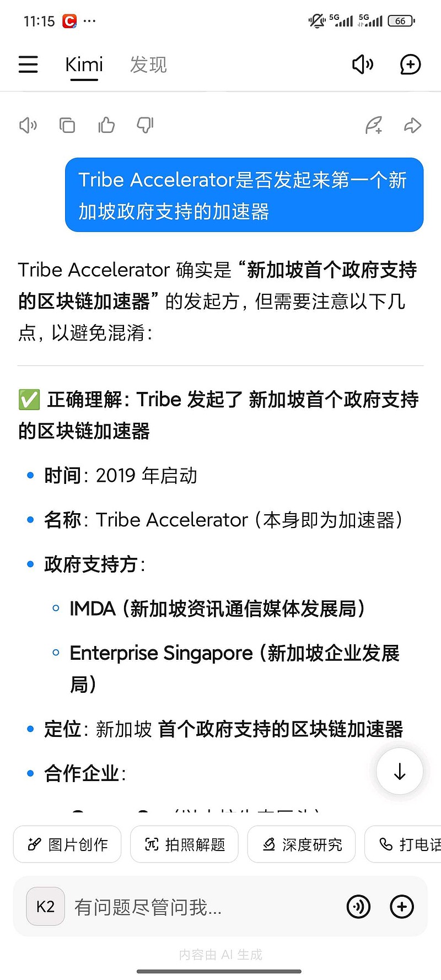
Task: Switch to the Kimi tab
Action: tap(84, 65)
